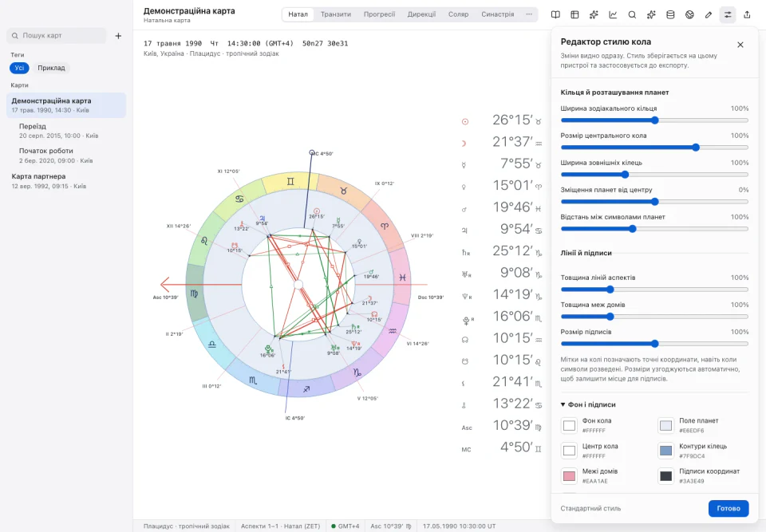The width and height of the screenshot is (766, 532).
Task: Reset to Стандартний стиль
Action: pyautogui.click(x=590, y=508)
